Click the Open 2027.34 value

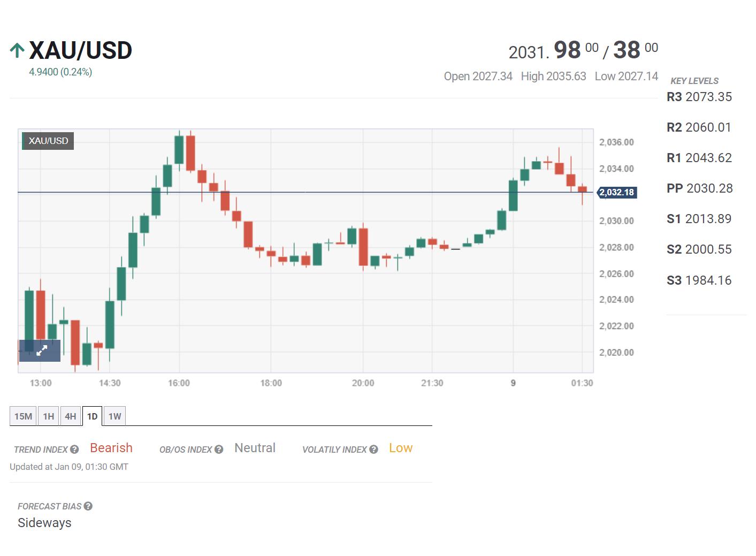click(x=478, y=77)
